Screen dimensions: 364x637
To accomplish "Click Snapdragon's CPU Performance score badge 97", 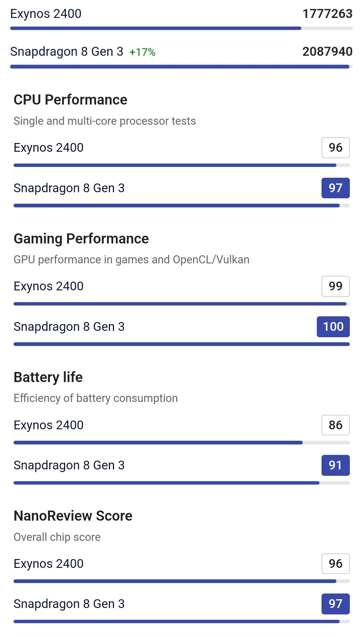I will point(335,188).
